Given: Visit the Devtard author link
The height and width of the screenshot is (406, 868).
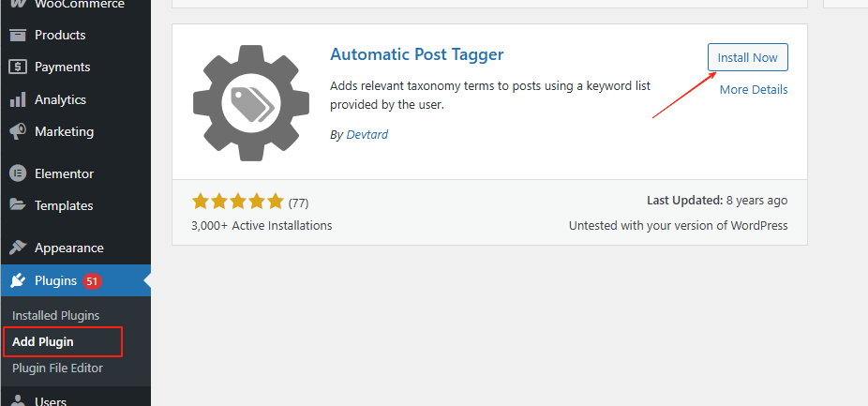Looking at the screenshot, I should tap(367, 135).
